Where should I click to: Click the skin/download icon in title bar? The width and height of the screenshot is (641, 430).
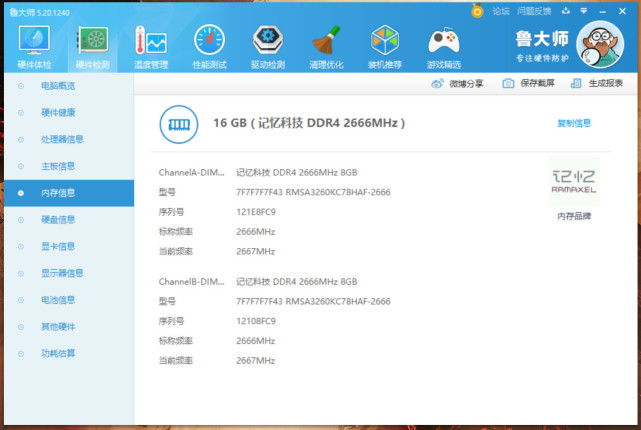tap(566, 11)
